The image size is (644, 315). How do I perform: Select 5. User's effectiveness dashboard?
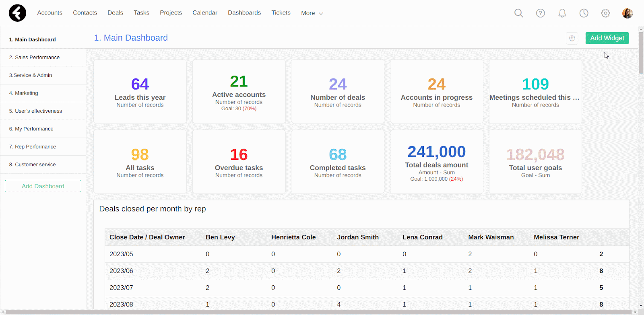[x=43, y=111]
